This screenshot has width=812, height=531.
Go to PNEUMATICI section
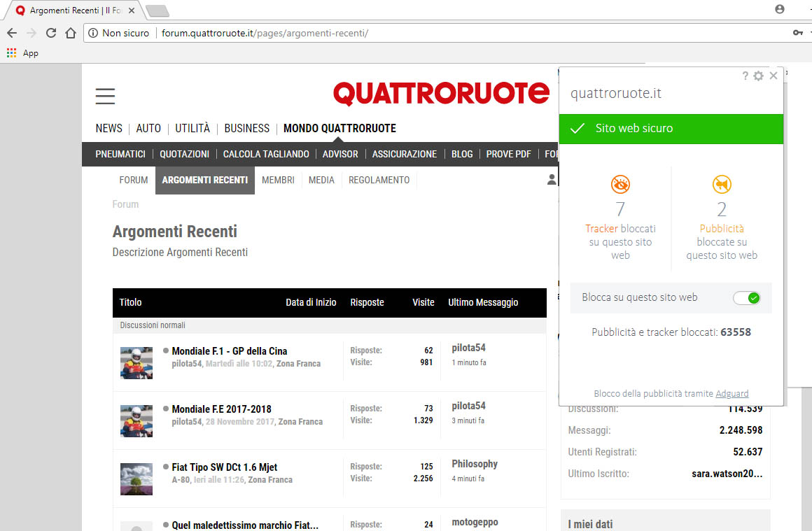pyautogui.click(x=120, y=154)
